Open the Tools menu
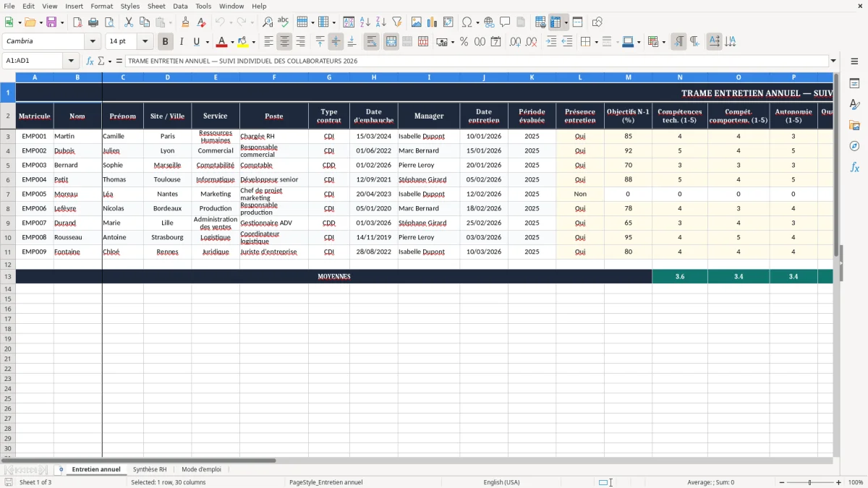The width and height of the screenshot is (868, 488). coord(203,6)
